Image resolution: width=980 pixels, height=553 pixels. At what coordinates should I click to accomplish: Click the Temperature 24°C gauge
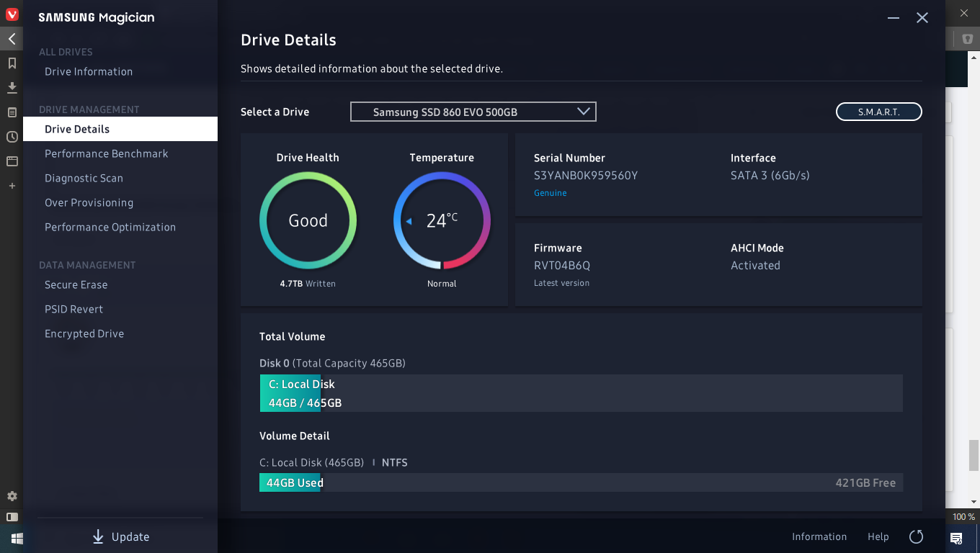coord(442,220)
